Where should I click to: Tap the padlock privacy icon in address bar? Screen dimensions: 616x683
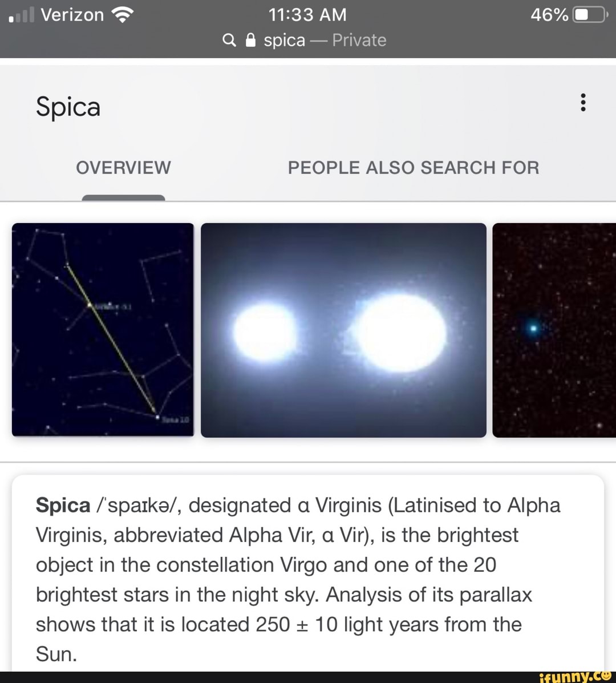249,40
